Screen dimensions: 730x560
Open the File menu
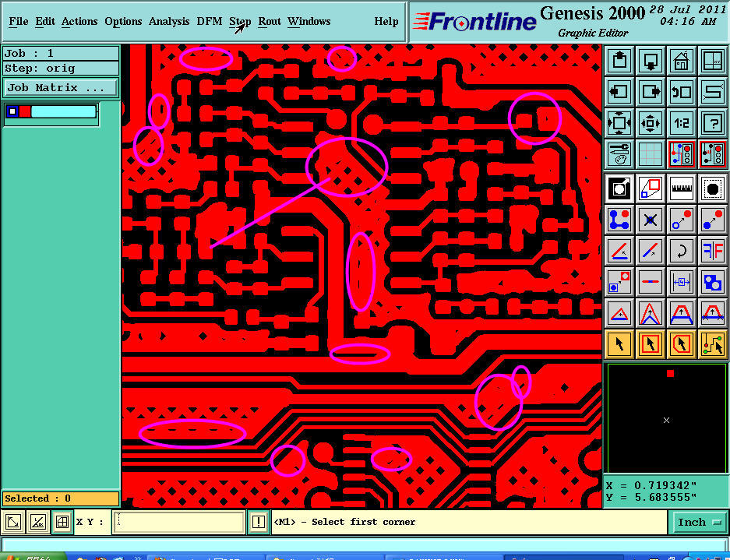[x=18, y=21]
